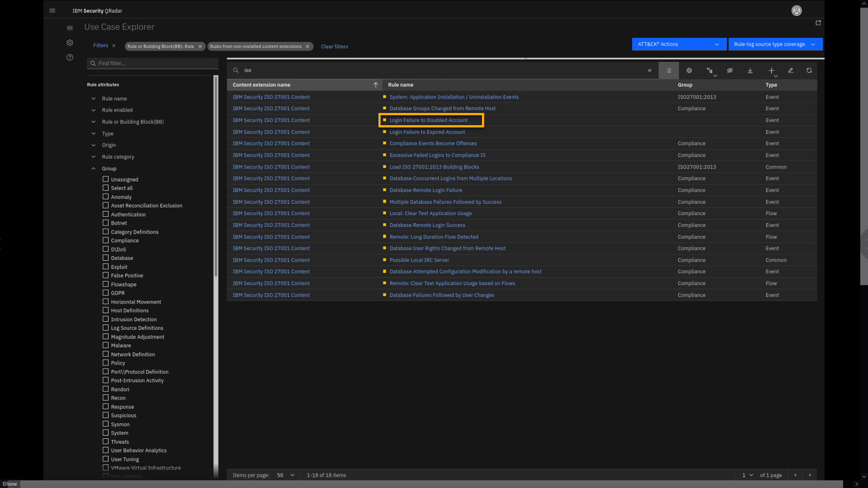This screenshot has height=488, width=868.
Task: Open the Items per page dropdown
Action: pos(285,475)
